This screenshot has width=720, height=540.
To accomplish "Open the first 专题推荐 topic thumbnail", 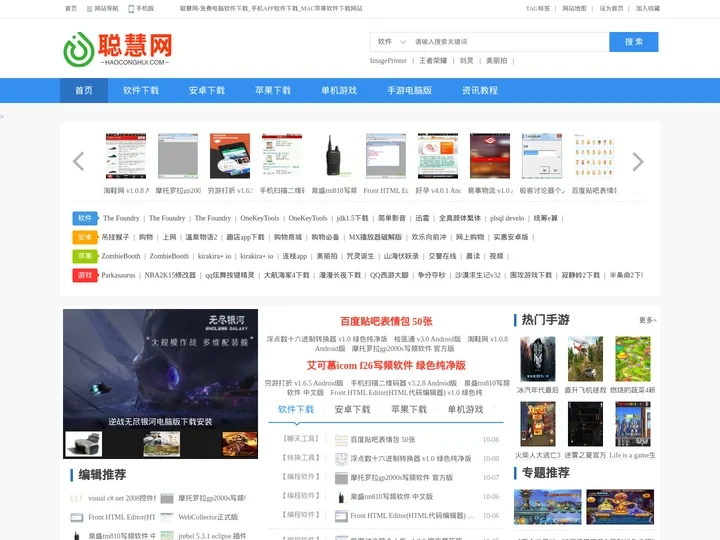I will [547, 507].
